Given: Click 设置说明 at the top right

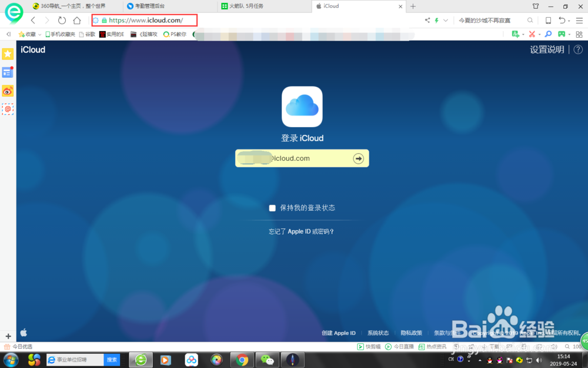Looking at the screenshot, I should (x=547, y=49).
